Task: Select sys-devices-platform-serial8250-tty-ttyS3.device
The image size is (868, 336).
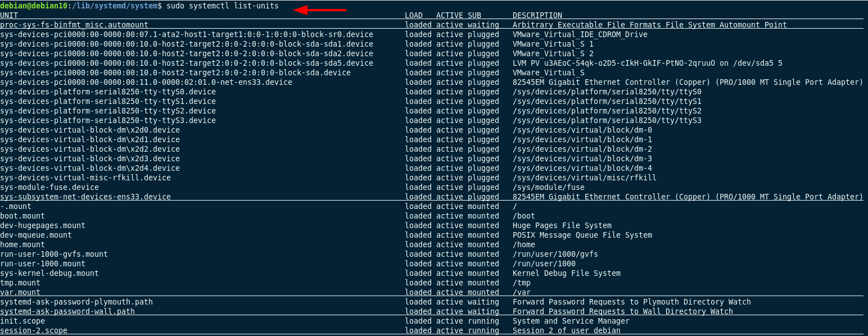Action: [108, 120]
